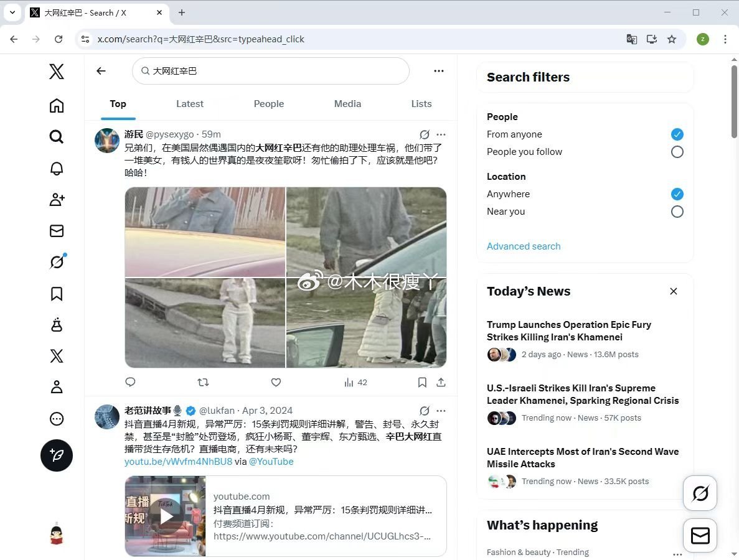The width and height of the screenshot is (739, 560).
Task: Repost 游民 post
Action: pyautogui.click(x=203, y=382)
